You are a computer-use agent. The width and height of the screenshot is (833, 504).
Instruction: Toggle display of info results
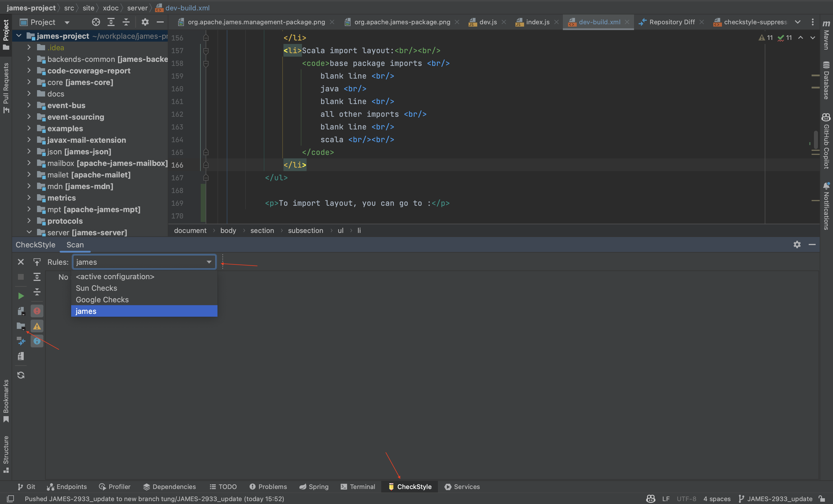37,341
